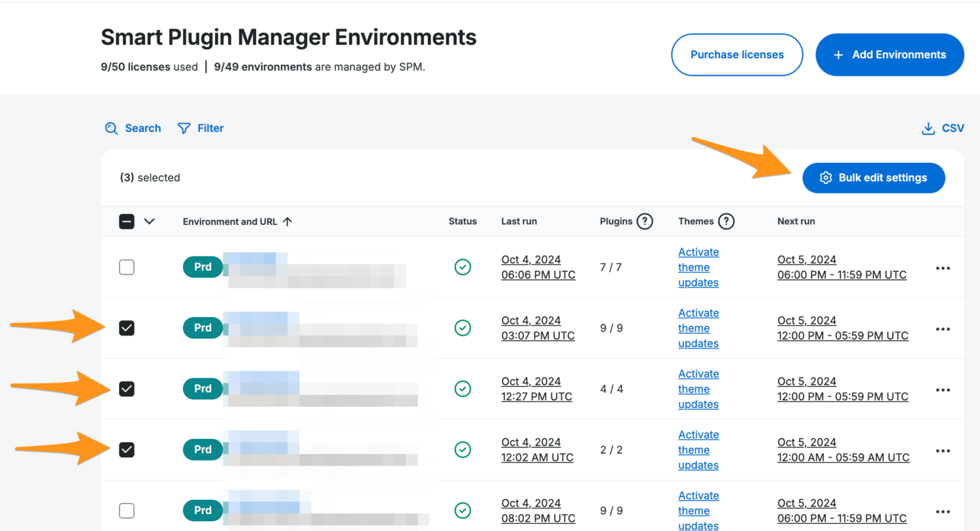This screenshot has width=980, height=531.
Task: Click the Search magnifier icon
Action: (x=111, y=128)
